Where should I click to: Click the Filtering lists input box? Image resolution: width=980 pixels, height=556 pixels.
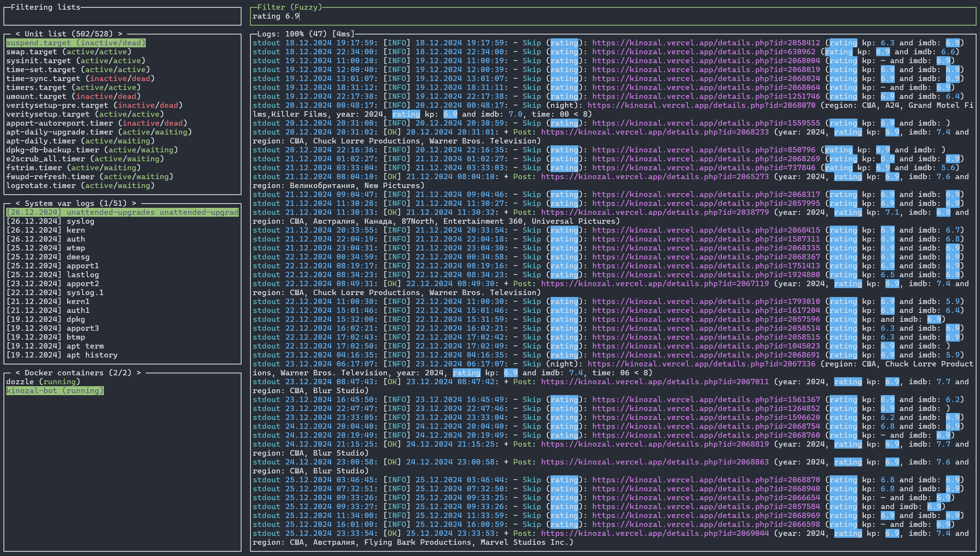click(122, 16)
